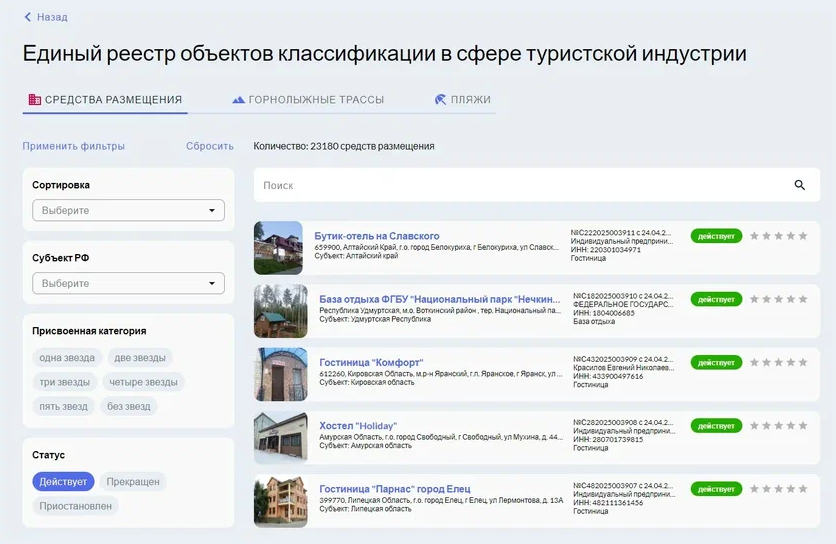Click the building icon for Средства размещения
Viewport: 836px width, 544px height.
click(x=35, y=100)
